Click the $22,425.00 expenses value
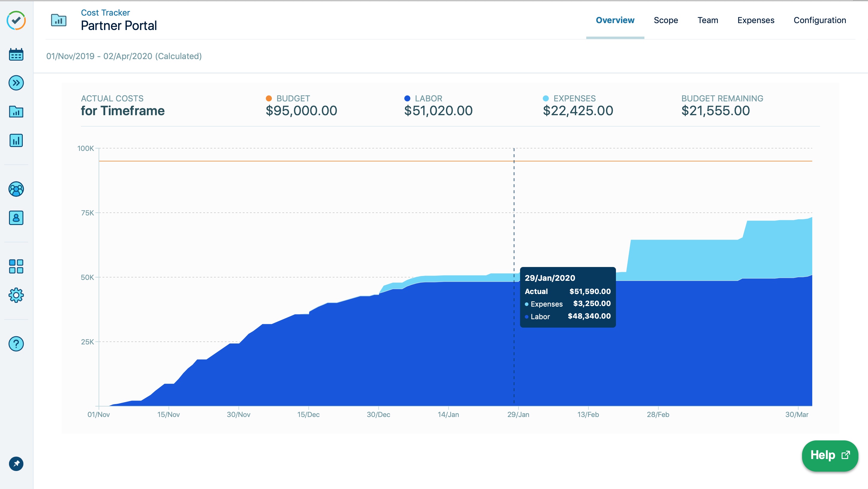The image size is (868, 489). [578, 111]
